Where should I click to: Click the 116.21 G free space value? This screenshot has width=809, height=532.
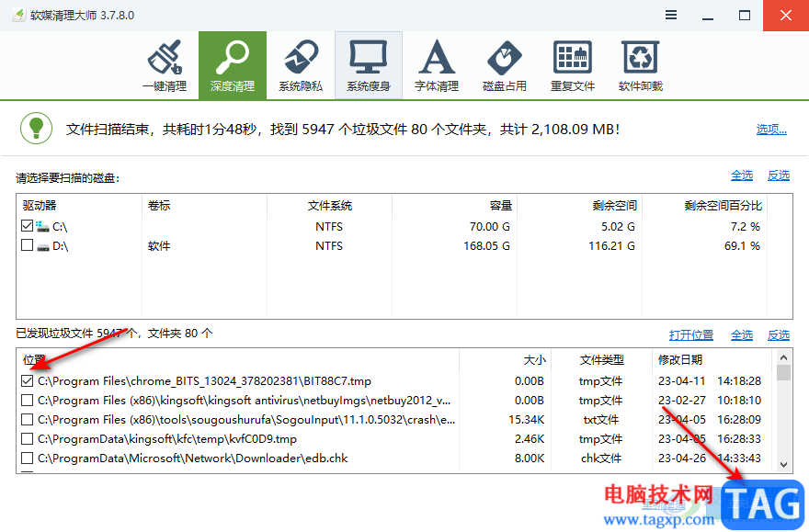[612, 246]
